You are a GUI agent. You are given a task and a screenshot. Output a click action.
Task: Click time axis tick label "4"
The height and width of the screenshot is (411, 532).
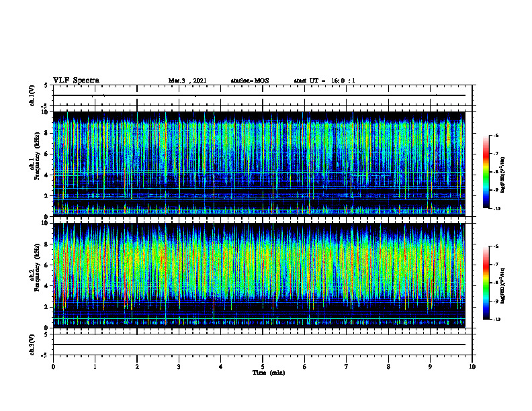221,367
